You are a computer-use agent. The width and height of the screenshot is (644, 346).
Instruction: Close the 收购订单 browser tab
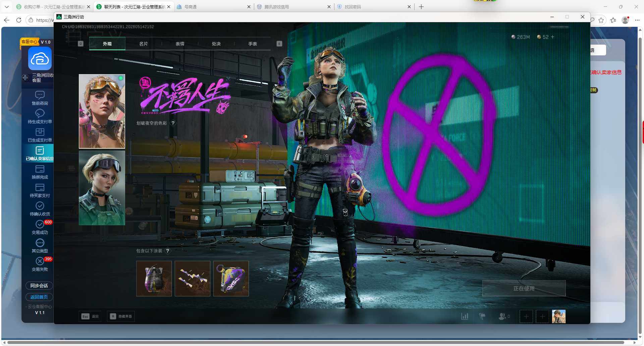coord(89,7)
